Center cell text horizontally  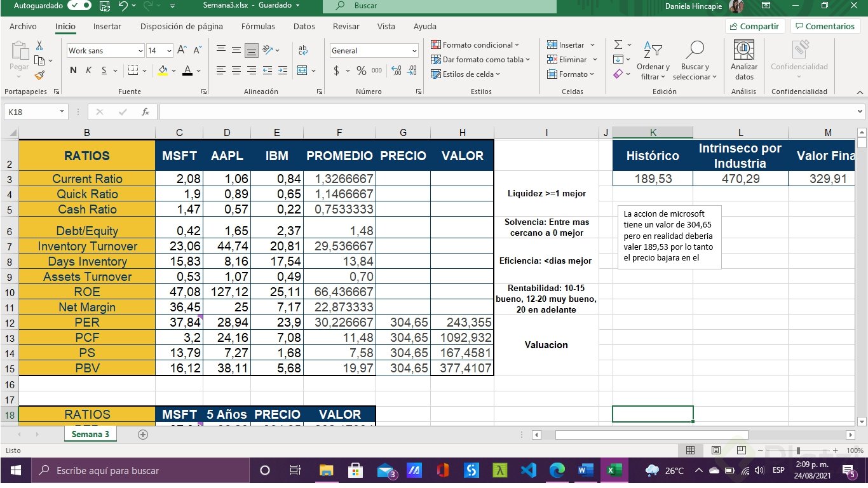pyautogui.click(x=236, y=71)
